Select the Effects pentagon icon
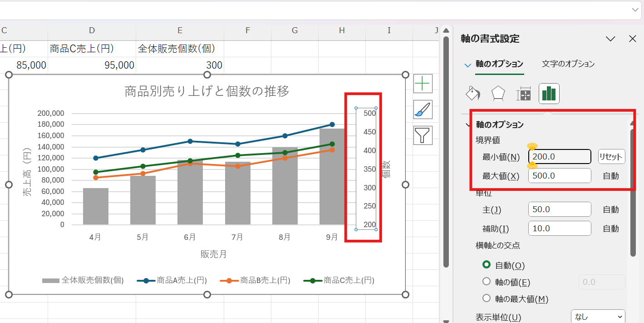The image size is (644, 323). tap(498, 93)
